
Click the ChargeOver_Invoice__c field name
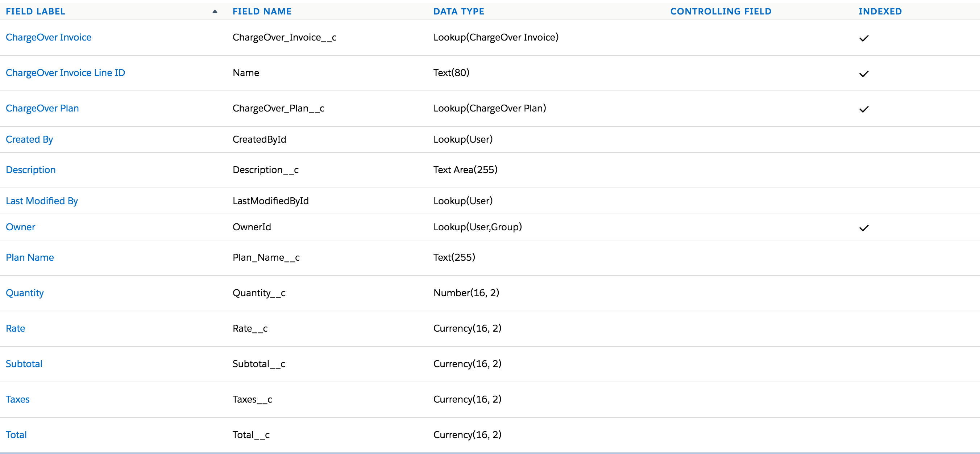coord(285,37)
